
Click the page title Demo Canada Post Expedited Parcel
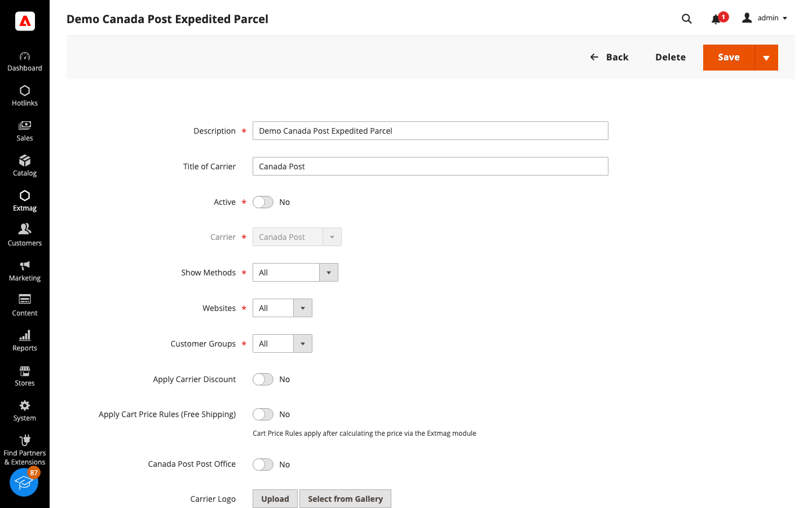[167, 19]
